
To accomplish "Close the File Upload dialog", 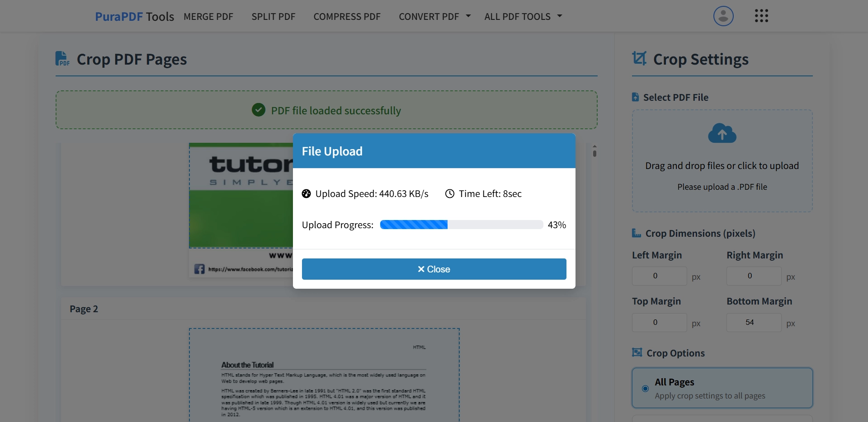I will tap(434, 269).
